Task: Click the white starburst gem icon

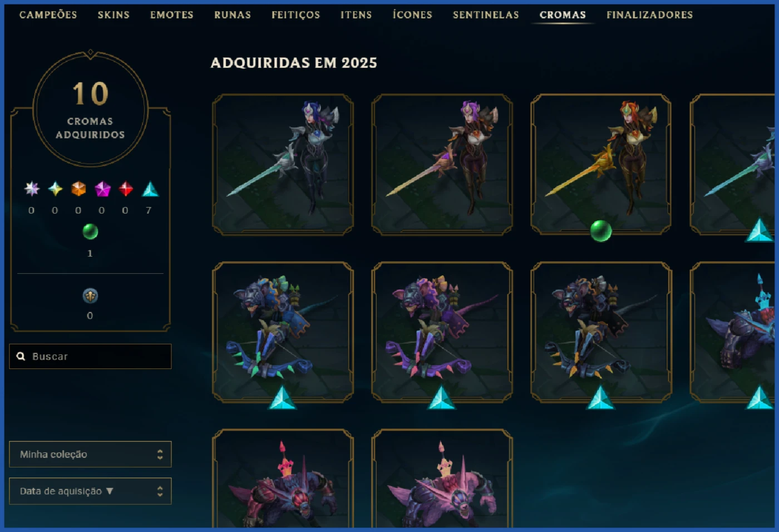Action: click(32, 189)
